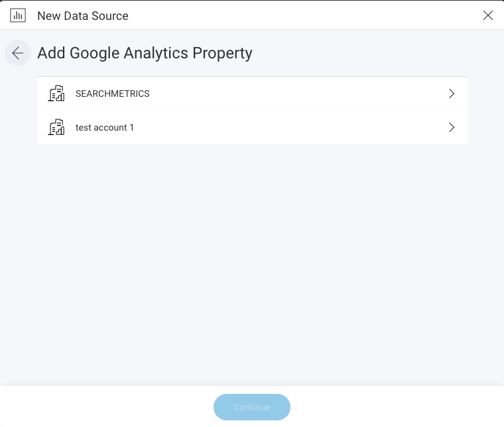Click the building icon next to SEARCHMETRICS
This screenshot has width=504, height=427.
tap(57, 93)
